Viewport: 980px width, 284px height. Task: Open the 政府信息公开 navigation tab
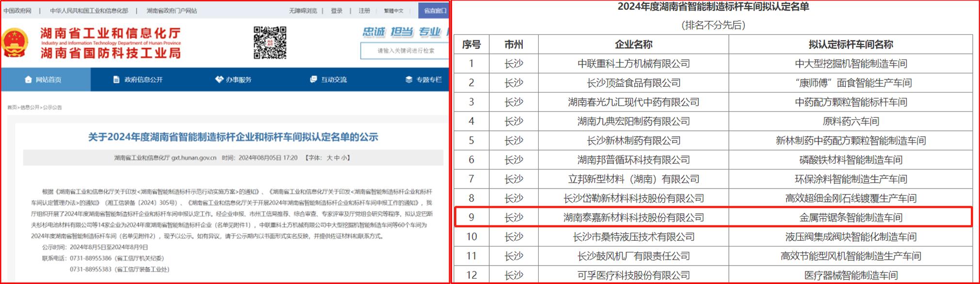144,79
